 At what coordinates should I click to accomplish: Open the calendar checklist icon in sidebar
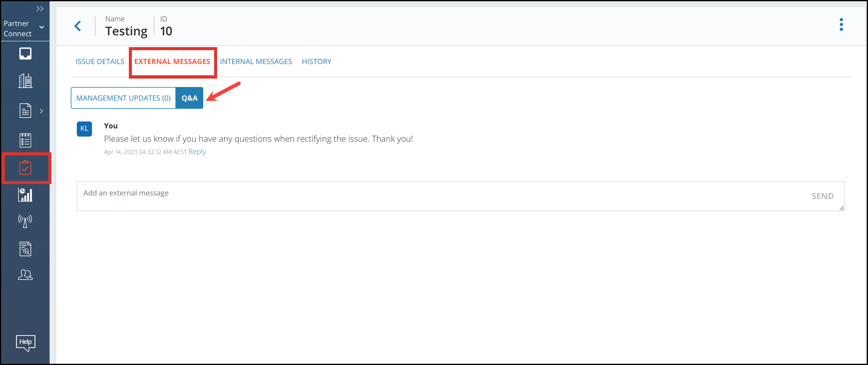pos(25,140)
